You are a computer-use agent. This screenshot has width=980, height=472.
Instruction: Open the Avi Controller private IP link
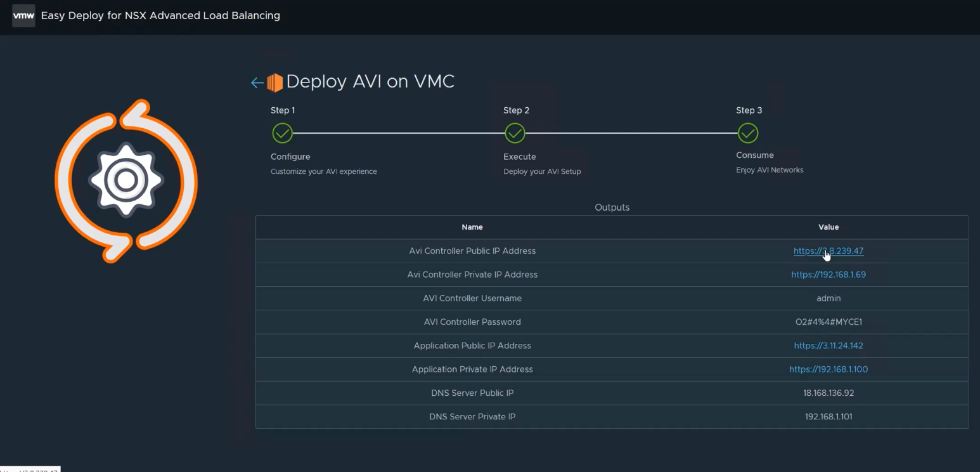coord(828,275)
